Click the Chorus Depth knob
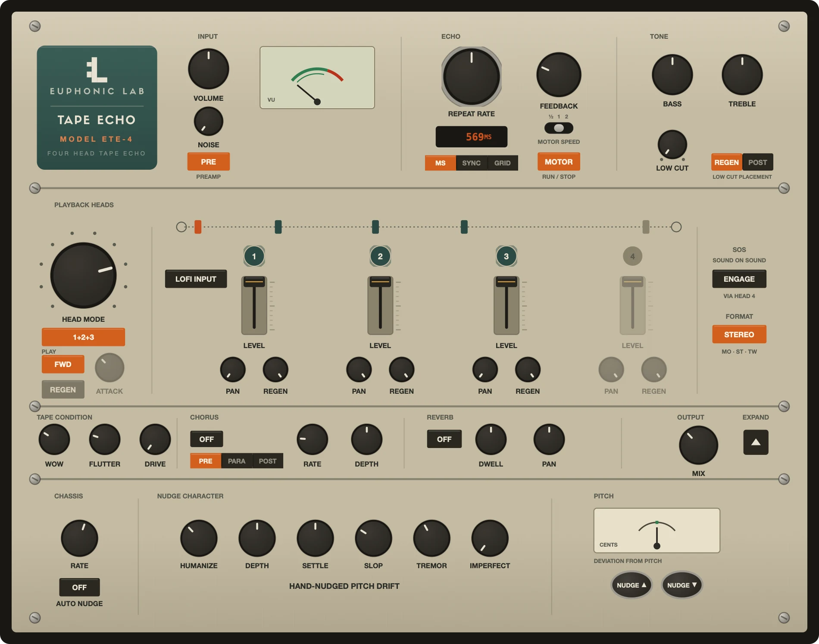 [367, 439]
